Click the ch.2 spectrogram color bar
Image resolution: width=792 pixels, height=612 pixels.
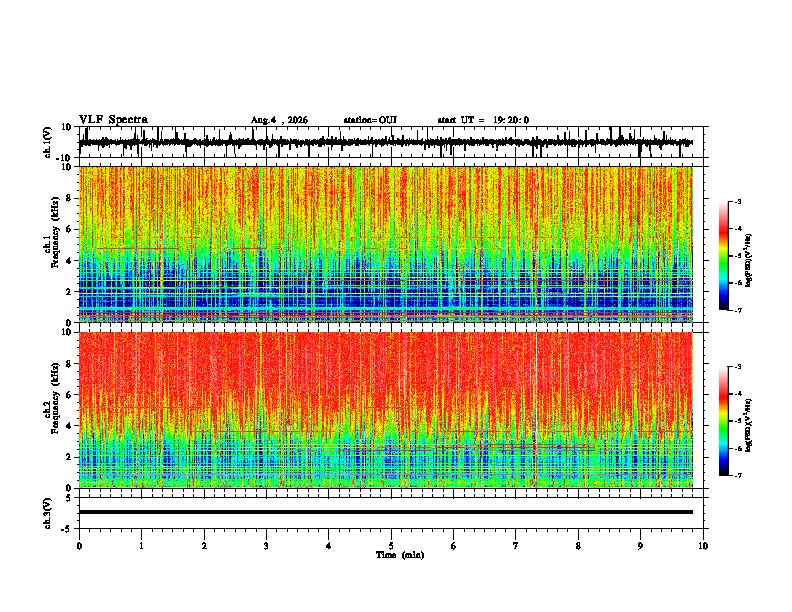tap(724, 421)
